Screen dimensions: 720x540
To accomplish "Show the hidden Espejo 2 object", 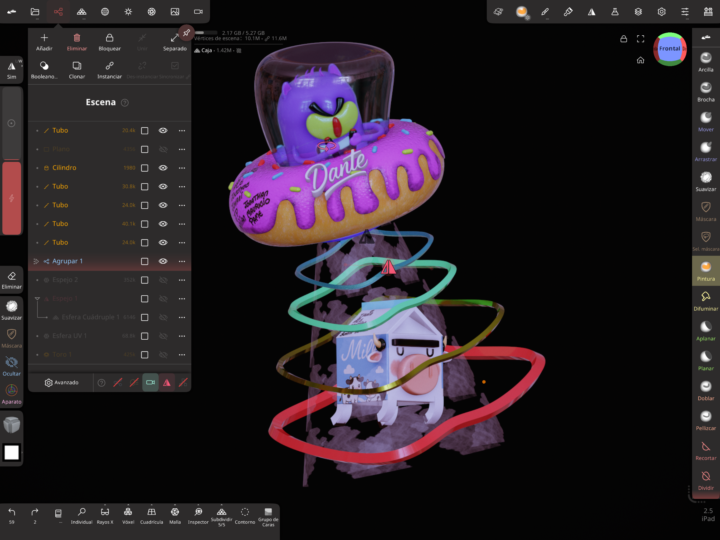I will point(163,280).
